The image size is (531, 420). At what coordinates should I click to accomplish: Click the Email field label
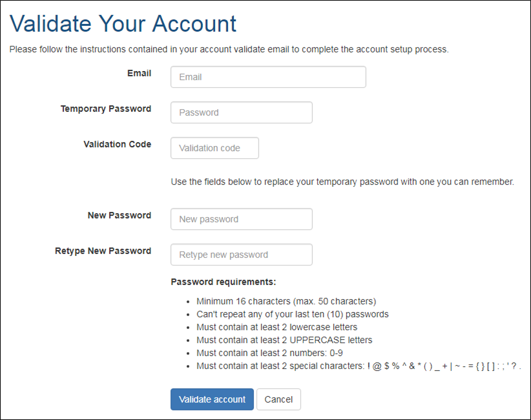tap(139, 73)
